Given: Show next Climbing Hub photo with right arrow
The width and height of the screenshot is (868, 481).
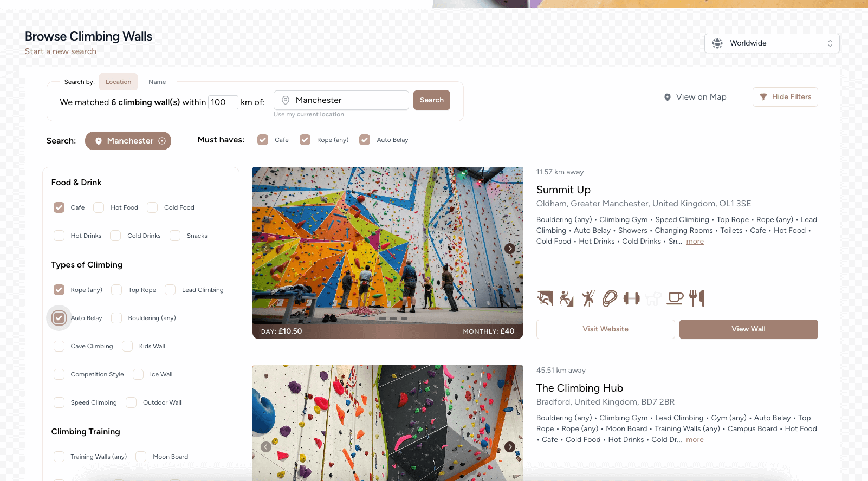Looking at the screenshot, I should [510, 447].
